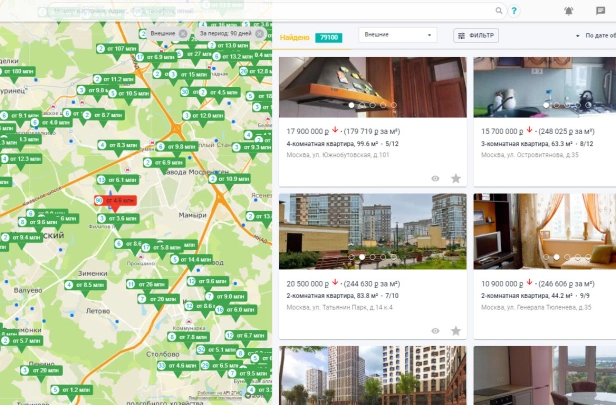Select the map cluster от 107 млн
This screenshot has height=405, width=616.
[116, 49]
